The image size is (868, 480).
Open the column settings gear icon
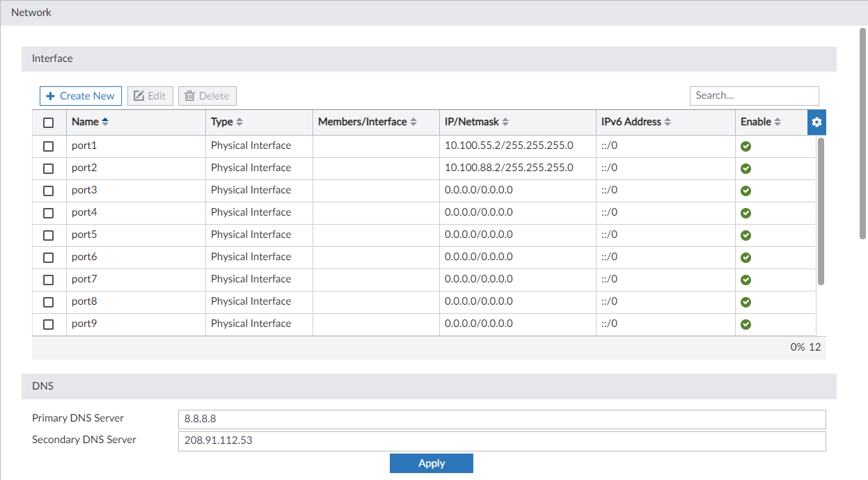click(x=816, y=122)
